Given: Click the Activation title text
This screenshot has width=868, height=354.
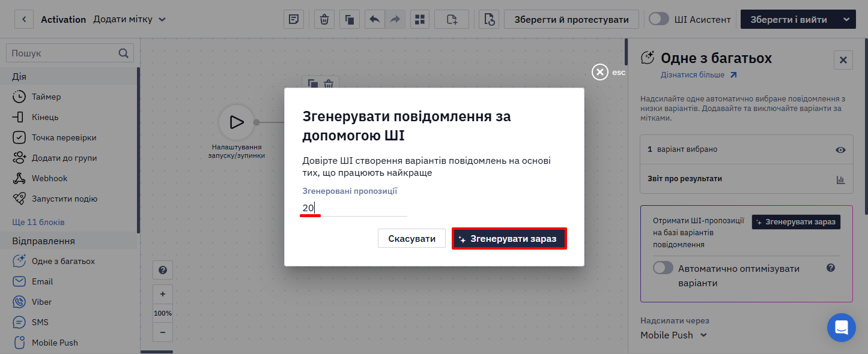Looking at the screenshot, I should [x=63, y=19].
